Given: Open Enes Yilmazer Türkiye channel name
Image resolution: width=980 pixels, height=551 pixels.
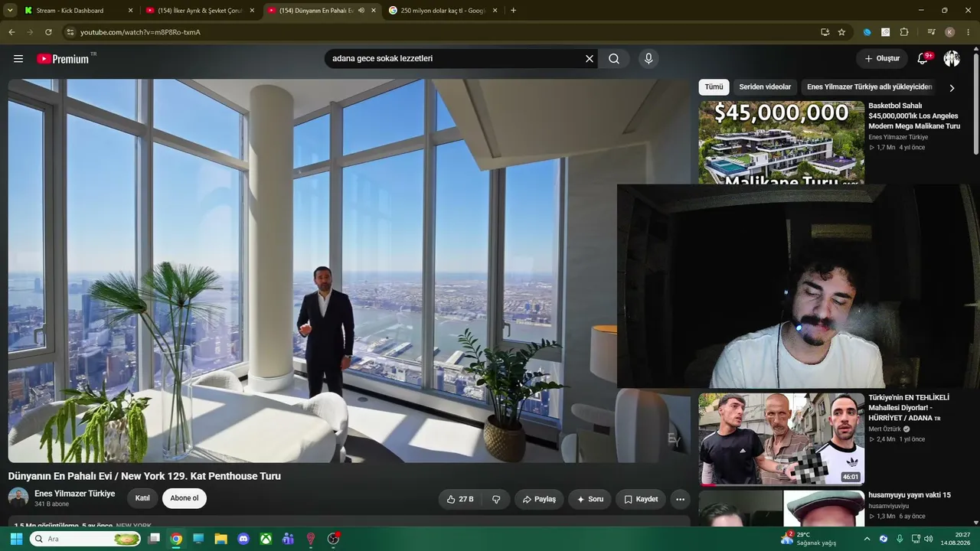Looking at the screenshot, I should (74, 494).
